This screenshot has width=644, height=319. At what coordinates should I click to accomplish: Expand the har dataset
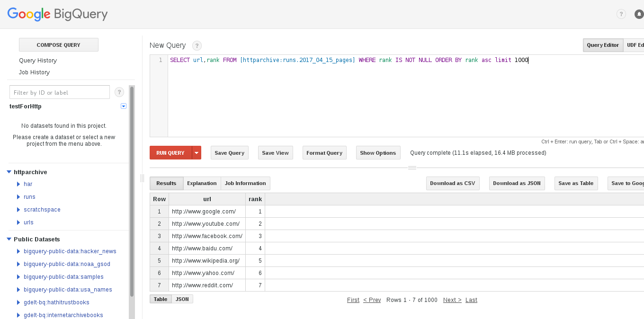18,184
